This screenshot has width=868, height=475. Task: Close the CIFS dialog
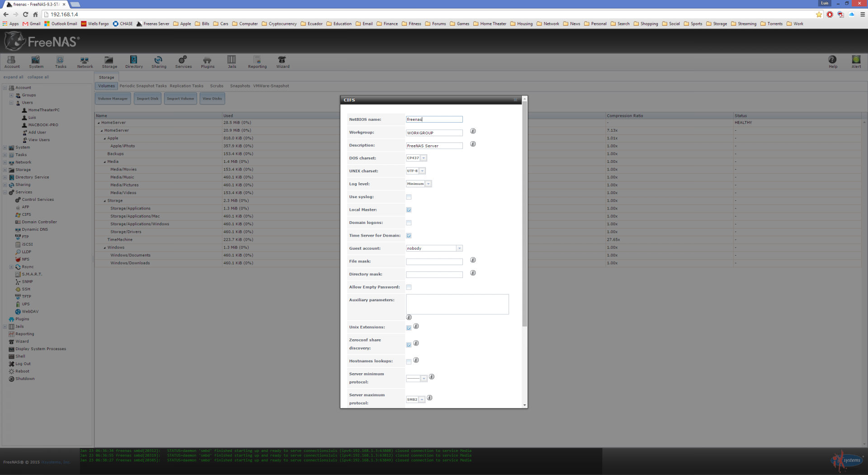pyautogui.click(x=515, y=100)
